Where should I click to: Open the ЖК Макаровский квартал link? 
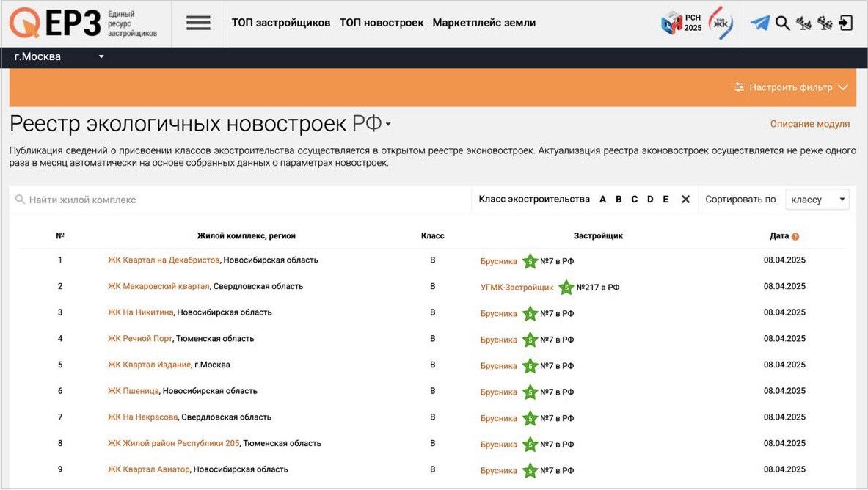[x=158, y=287]
